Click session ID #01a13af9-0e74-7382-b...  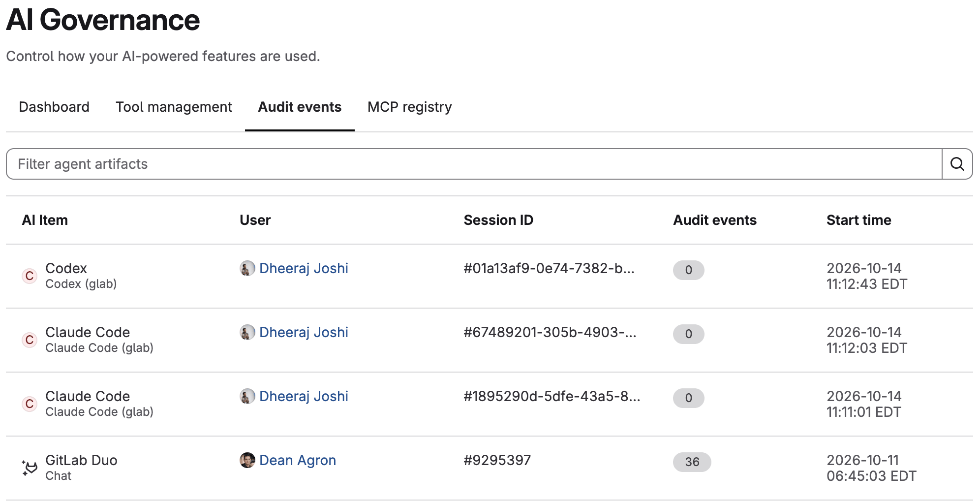point(549,268)
